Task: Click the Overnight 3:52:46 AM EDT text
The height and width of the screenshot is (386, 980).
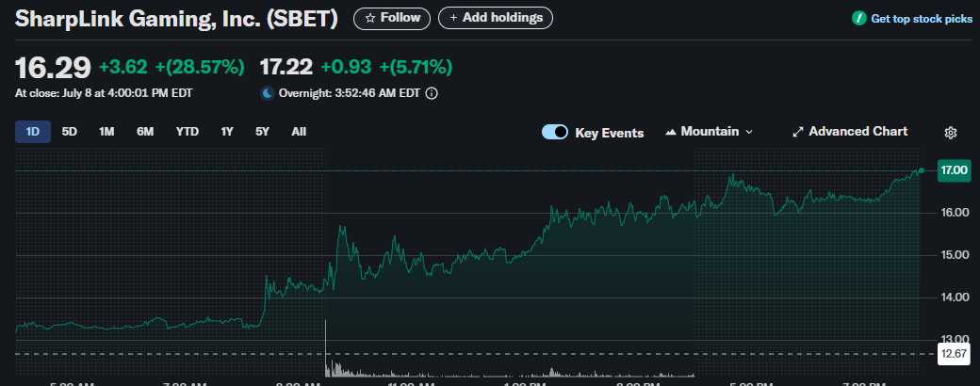Action: [x=350, y=94]
